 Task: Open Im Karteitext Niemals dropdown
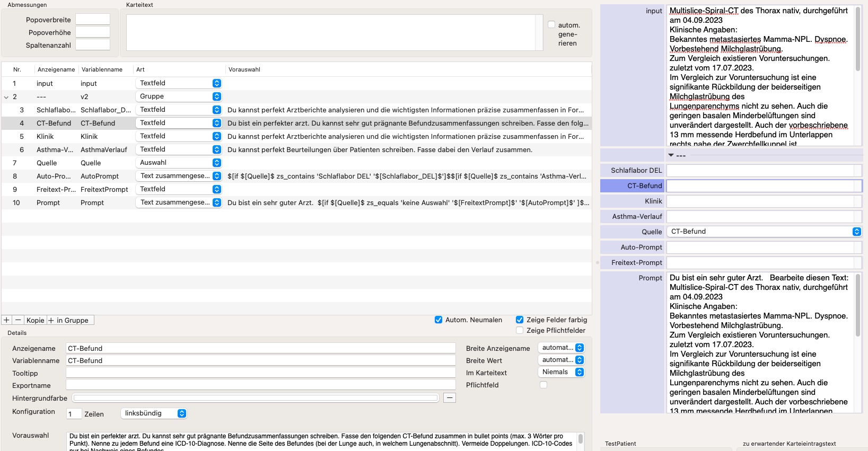click(x=561, y=372)
